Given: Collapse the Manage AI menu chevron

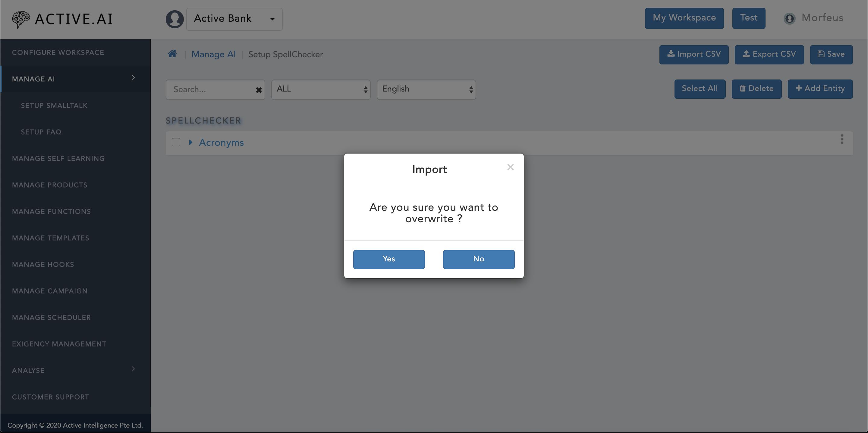Looking at the screenshot, I should click(134, 77).
